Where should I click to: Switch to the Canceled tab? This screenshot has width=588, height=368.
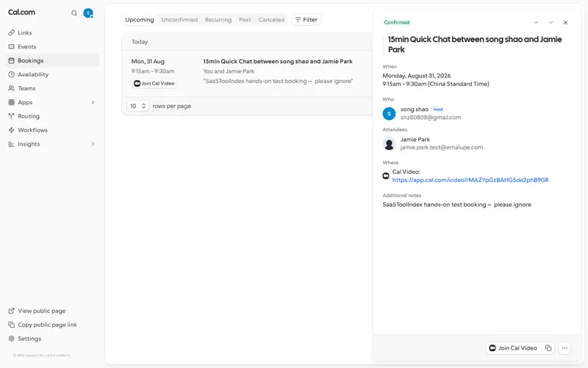tap(271, 20)
